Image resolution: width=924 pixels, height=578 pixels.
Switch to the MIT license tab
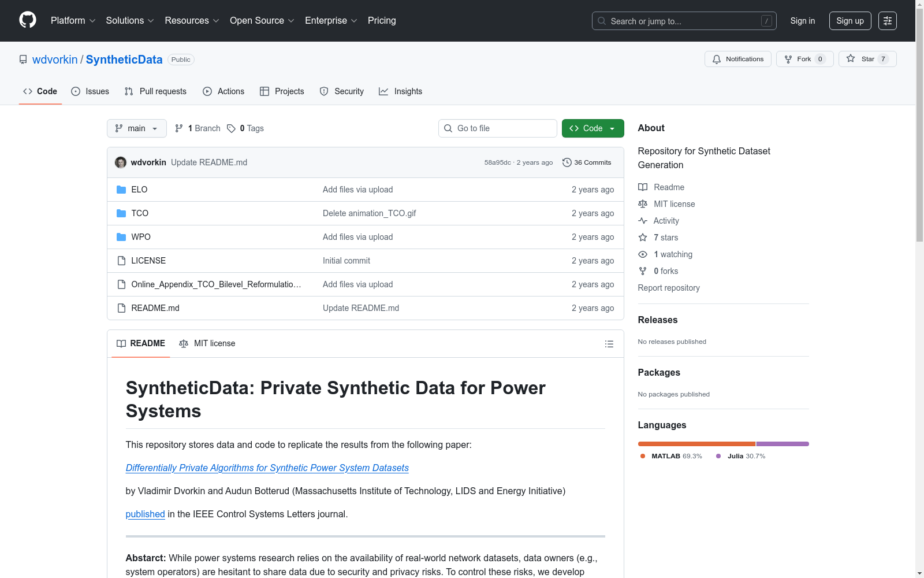[207, 343]
